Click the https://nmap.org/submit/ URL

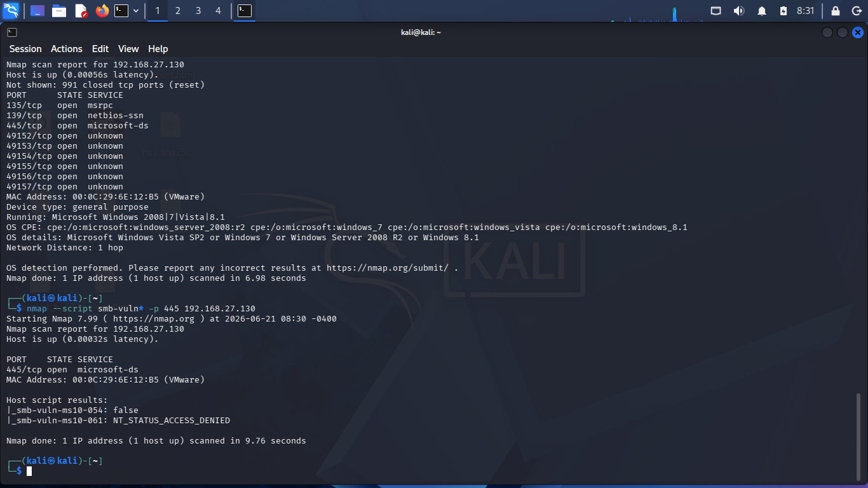click(x=388, y=268)
